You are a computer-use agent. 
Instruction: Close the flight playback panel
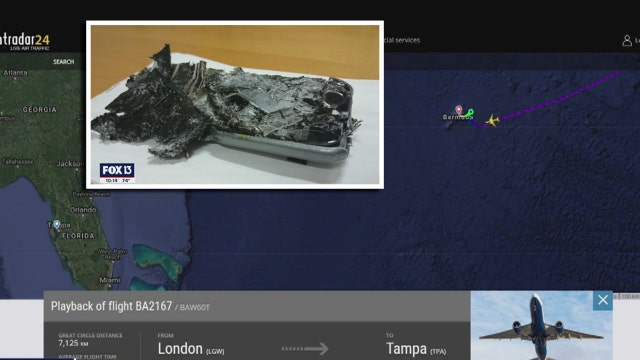[603, 300]
